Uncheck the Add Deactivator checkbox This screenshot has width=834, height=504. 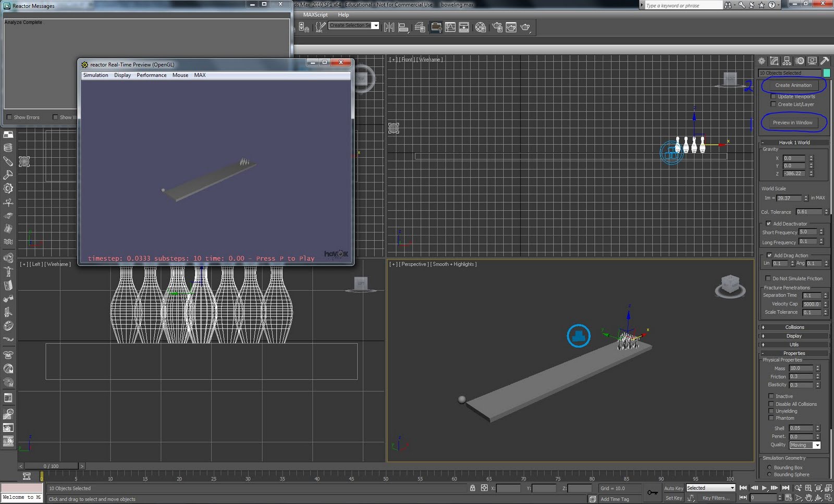pyautogui.click(x=769, y=223)
